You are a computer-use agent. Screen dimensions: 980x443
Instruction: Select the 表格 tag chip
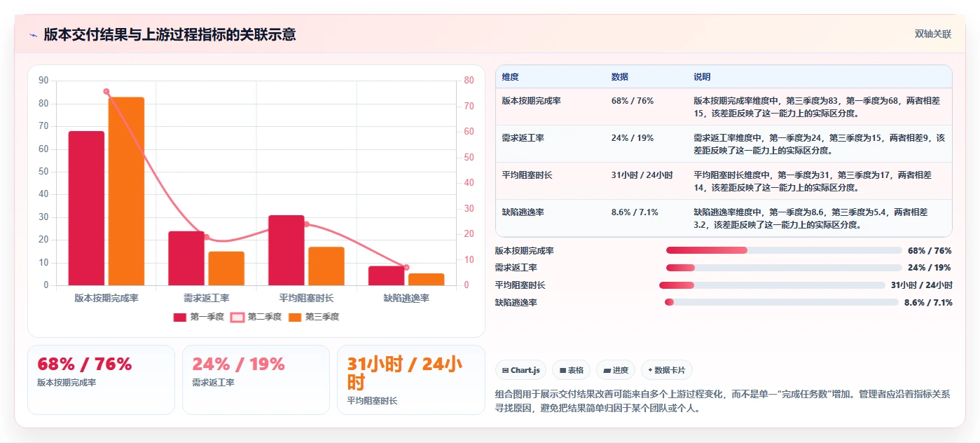click(x=572, y=370)
